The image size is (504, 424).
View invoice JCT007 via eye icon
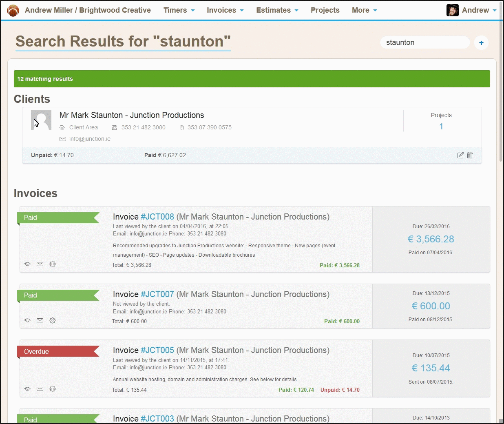coord(27,320)
